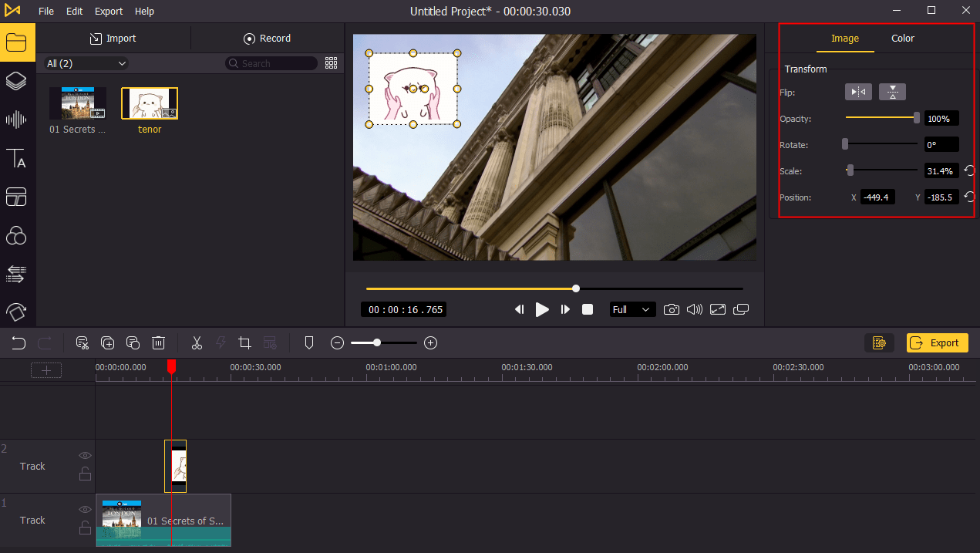The height and width of the screenshot is (553, 980).
Task: Open the Text panel in sidebar
Action: click(x=16, y=159)
